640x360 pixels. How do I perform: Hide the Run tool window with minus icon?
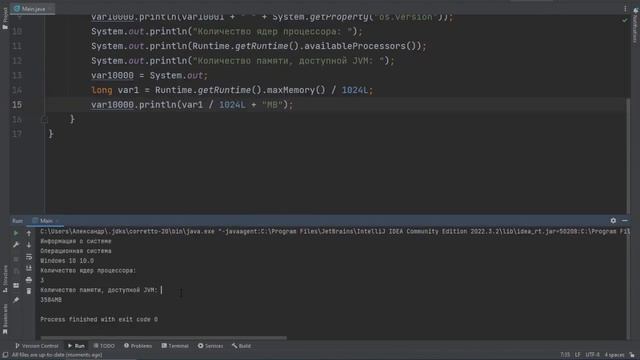click(x=625, y=220)
